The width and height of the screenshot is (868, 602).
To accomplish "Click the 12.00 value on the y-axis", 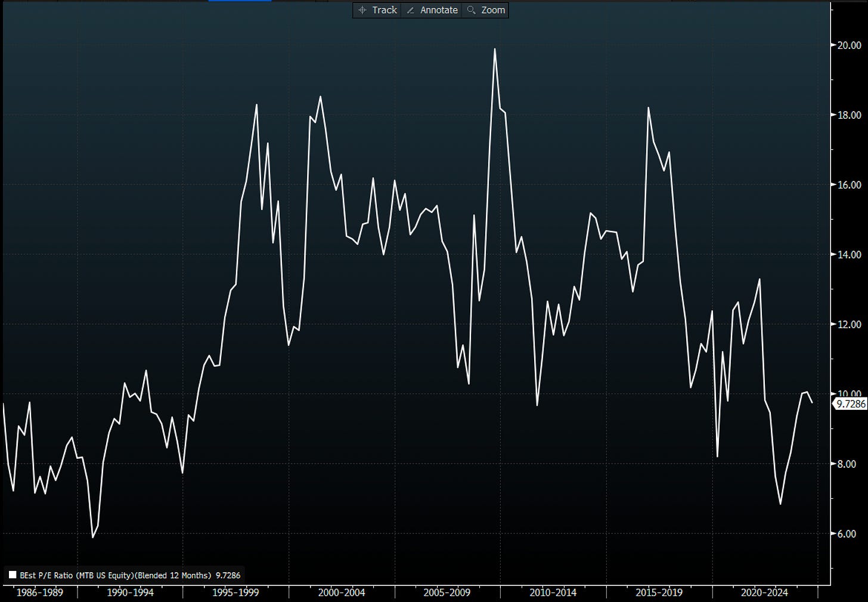I will (849, 325).
